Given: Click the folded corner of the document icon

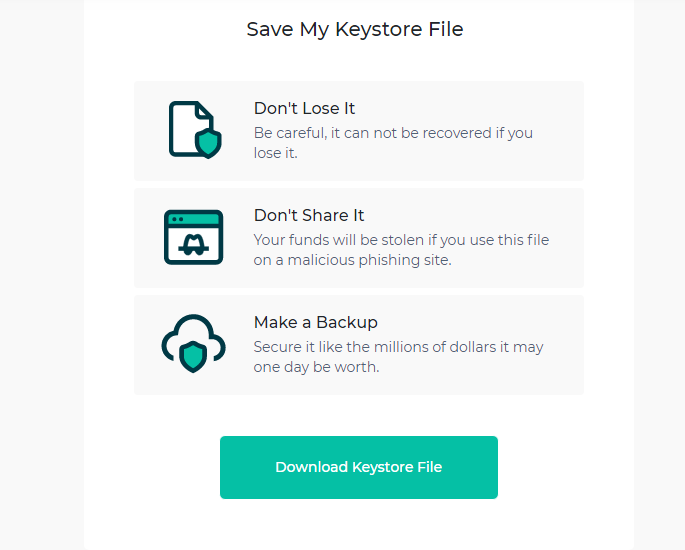Looking at the screenshot, I should coord(205,111).
